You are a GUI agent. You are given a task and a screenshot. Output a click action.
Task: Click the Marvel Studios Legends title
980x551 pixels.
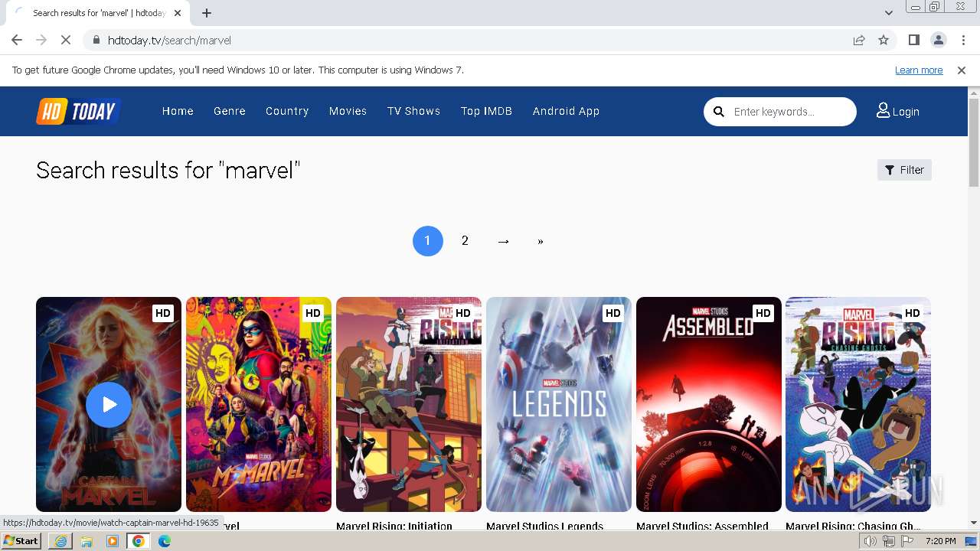(545, 526)
